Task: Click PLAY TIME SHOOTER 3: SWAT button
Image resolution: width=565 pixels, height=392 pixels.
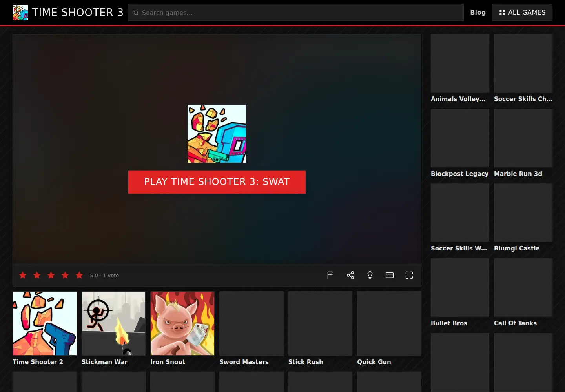Action: pyautogui.click(x=217, y=182)
